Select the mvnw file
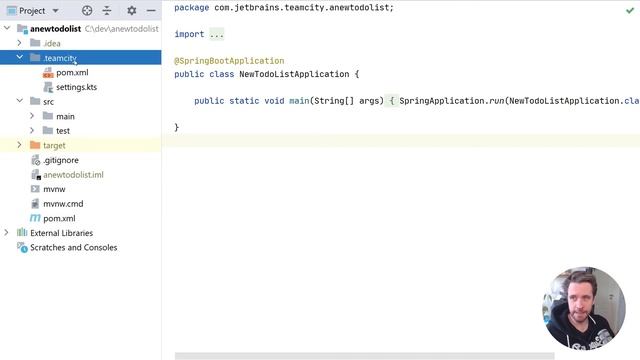The height and width of the screenshot is (360, 640). (x=54, y=189)
